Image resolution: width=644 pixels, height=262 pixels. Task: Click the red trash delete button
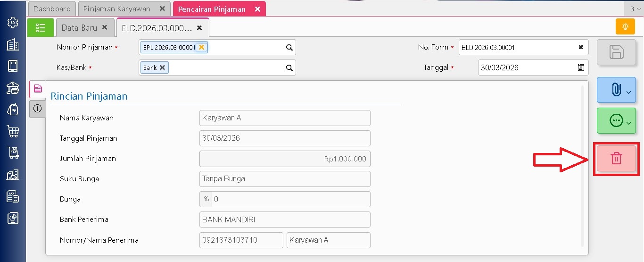(616, 159)
